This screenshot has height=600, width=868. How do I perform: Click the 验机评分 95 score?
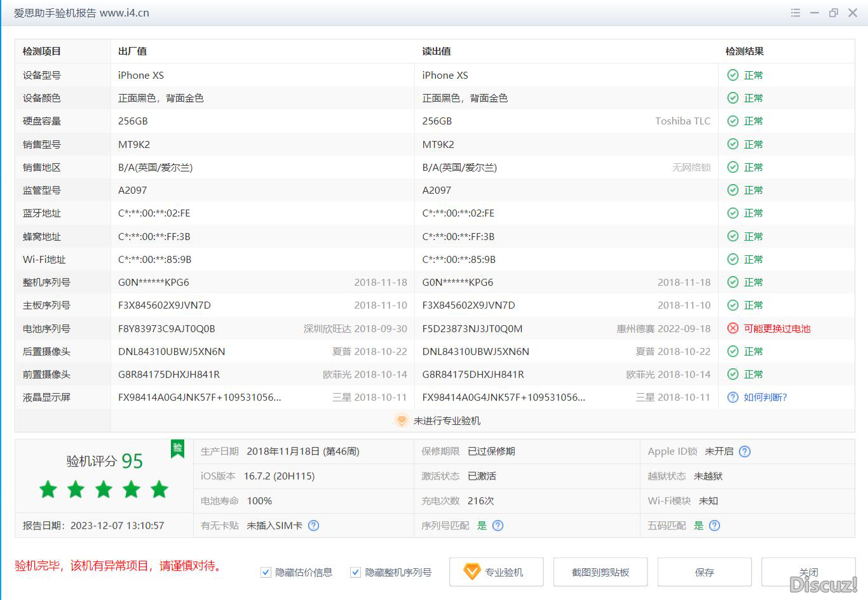click(x=105, y=461)
